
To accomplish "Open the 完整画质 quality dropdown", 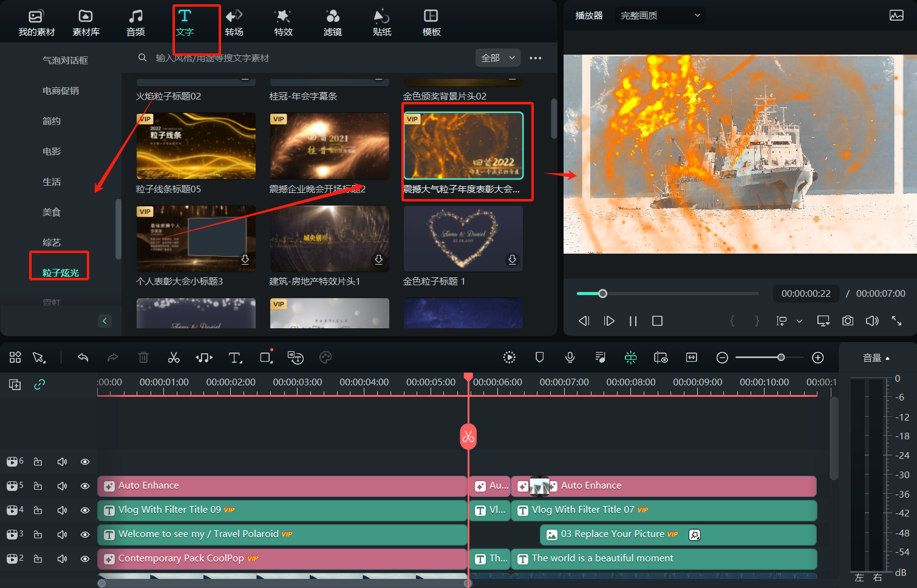I will 660,15.
